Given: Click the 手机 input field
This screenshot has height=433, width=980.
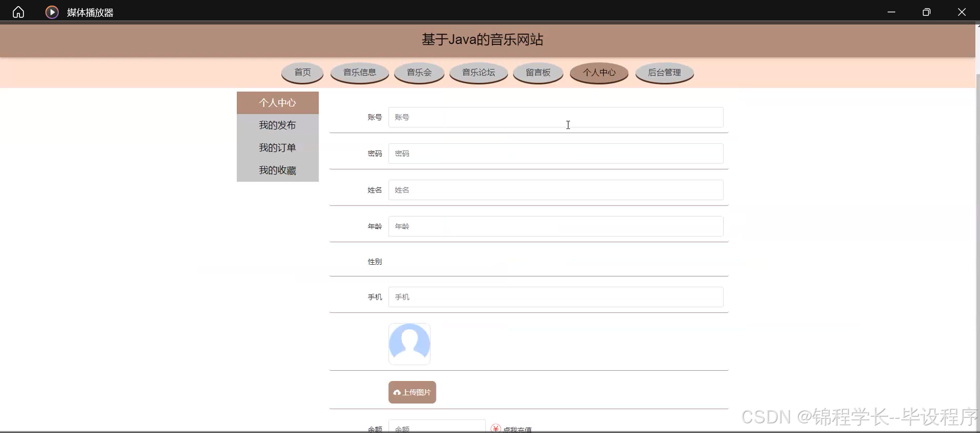Looking at the screenshot, I should click(556, 297).
